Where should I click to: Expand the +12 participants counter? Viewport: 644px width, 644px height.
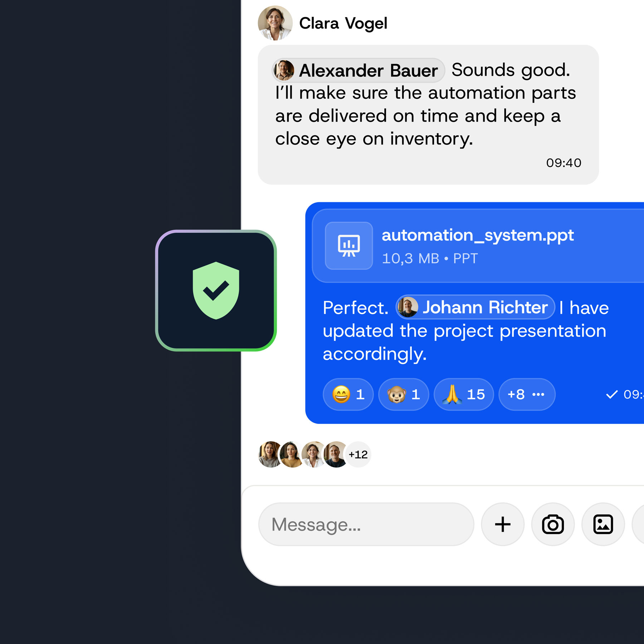[358, 454]
